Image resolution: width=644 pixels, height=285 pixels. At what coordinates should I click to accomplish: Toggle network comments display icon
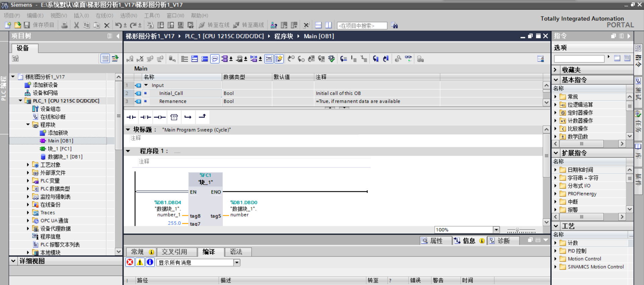tap(269, 59)
